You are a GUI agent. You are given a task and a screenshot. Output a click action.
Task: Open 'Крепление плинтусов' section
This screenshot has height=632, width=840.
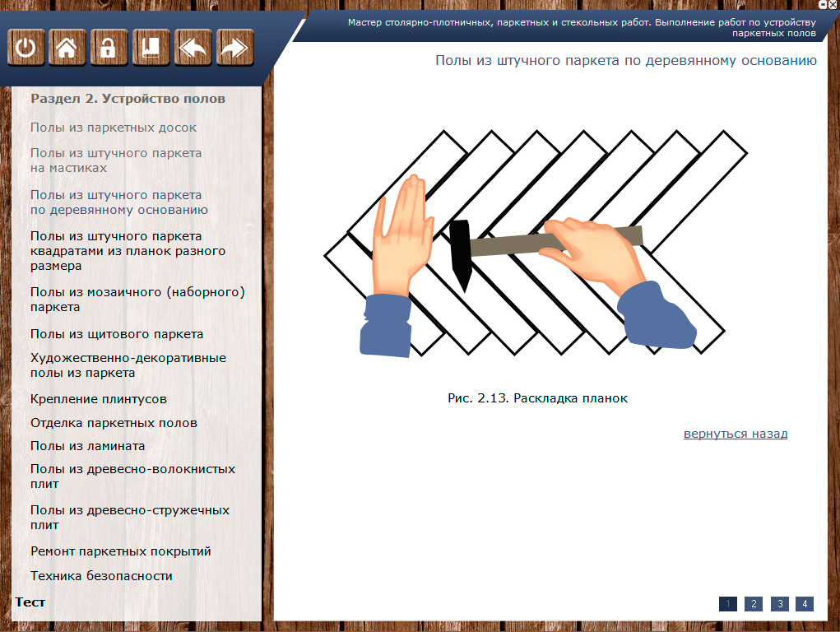99,399
